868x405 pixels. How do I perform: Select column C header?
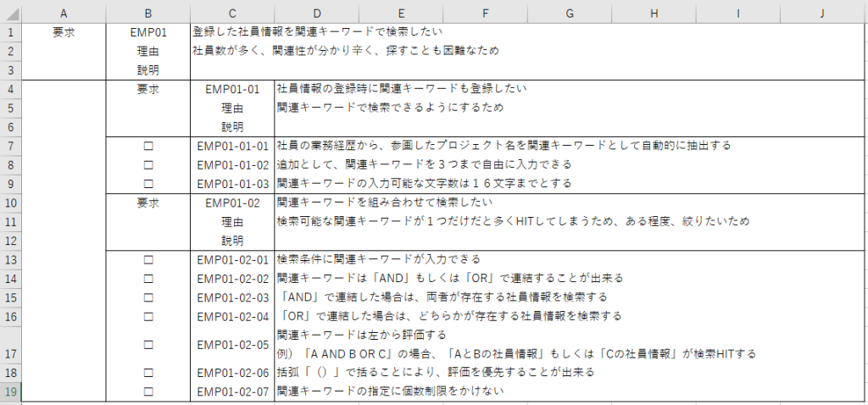(x=232, y=13)
